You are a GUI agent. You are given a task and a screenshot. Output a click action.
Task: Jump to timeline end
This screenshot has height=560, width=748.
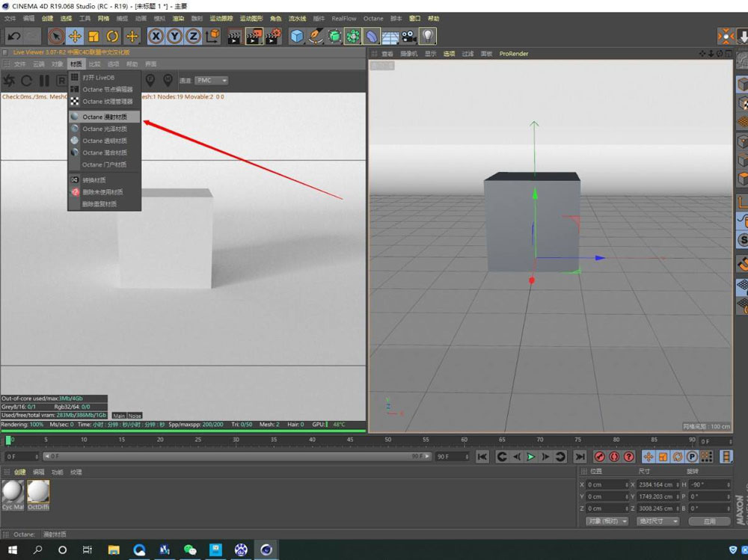coord(580,457)
